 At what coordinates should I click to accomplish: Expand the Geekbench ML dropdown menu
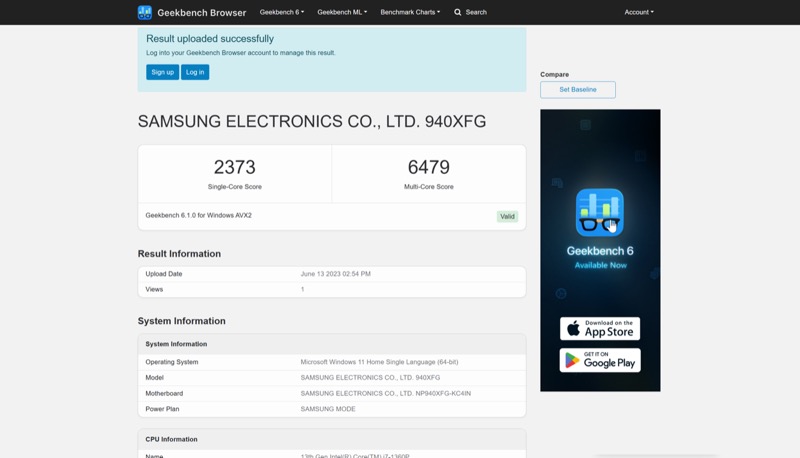pyautogui.click(x=342, y=12)
